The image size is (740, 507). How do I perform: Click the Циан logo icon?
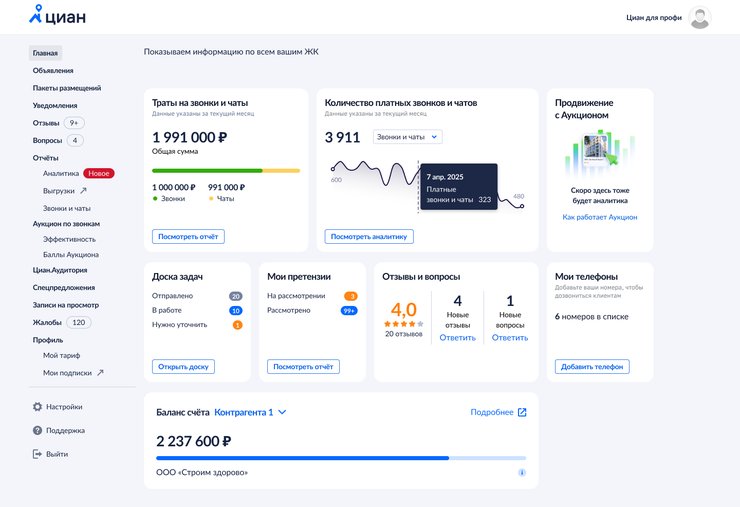(x=37, y=15)
